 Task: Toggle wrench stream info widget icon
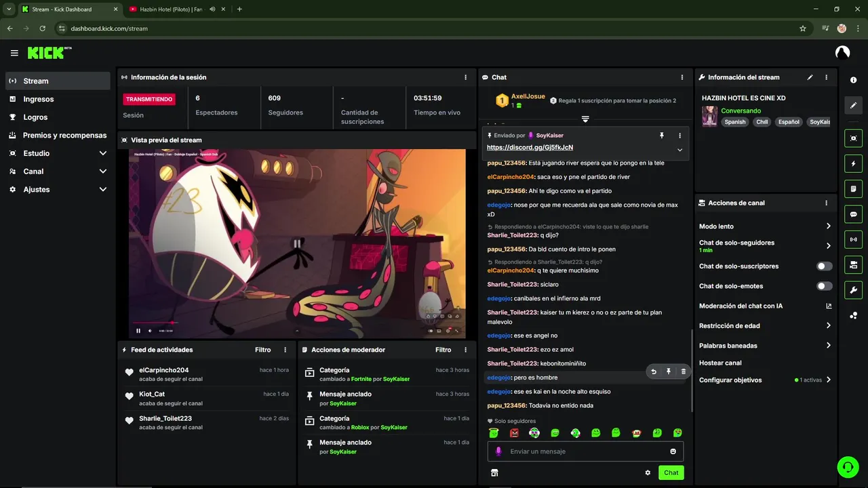click(x=853, y=290)
